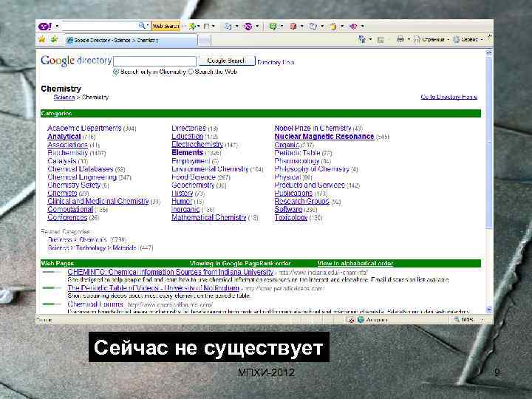Screen dimensions: 532x399
Task: Click the Internet zone globe in status bar
Action: pyautogui.click(x=361, y=320)
